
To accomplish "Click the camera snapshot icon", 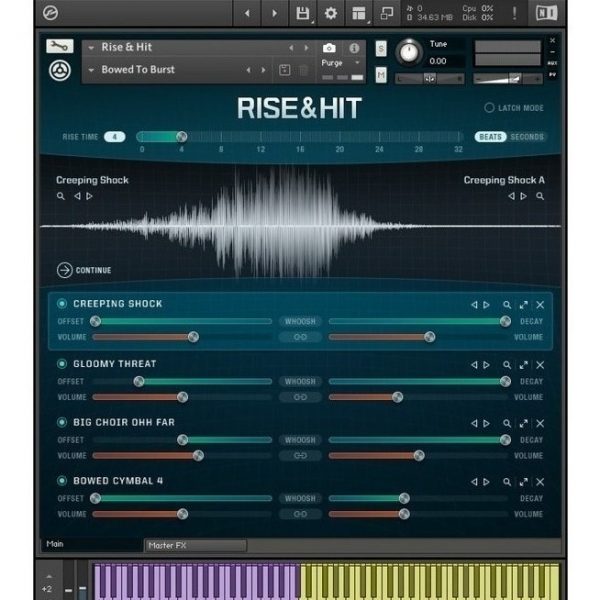I will pyautogui.click(x=329, y=48).
